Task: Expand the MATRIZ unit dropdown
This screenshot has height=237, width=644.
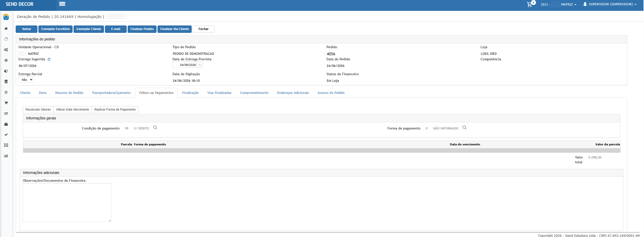Action: pos(569,4)
